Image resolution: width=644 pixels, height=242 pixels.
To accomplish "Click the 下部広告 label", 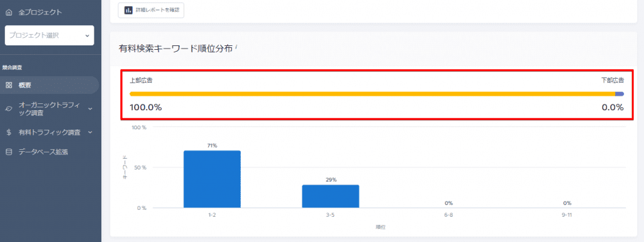I will (x=613, y=80).
